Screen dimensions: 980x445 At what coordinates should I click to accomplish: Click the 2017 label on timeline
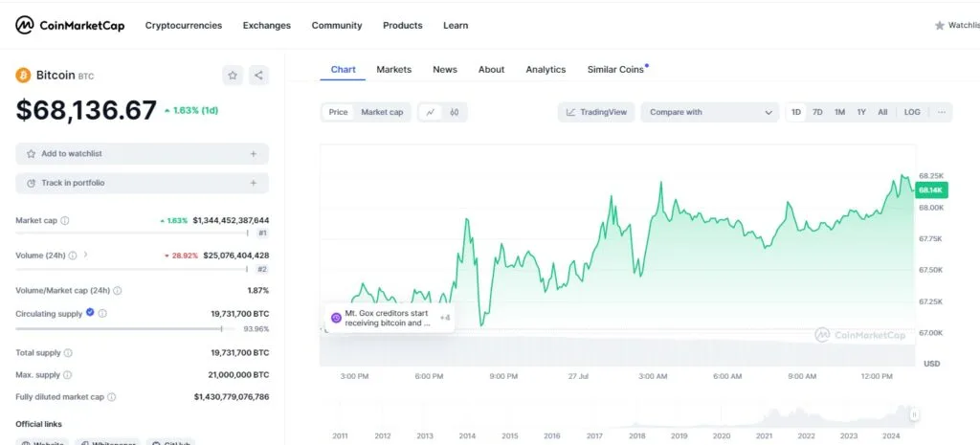pos(594,435)
